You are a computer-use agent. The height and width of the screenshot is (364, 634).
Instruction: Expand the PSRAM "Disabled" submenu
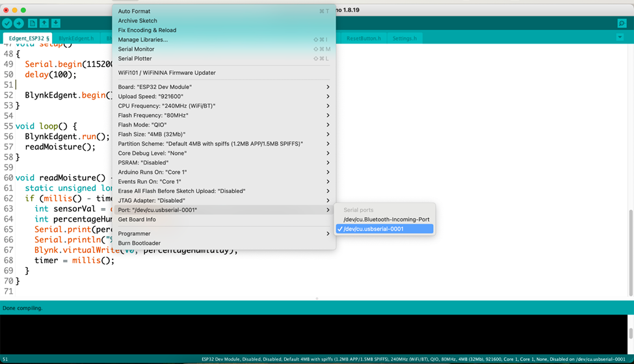click(224, 162)
